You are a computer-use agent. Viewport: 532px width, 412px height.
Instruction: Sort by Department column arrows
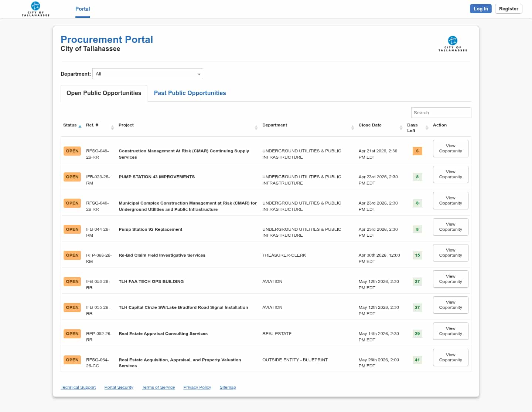click(x=352, y=128)
